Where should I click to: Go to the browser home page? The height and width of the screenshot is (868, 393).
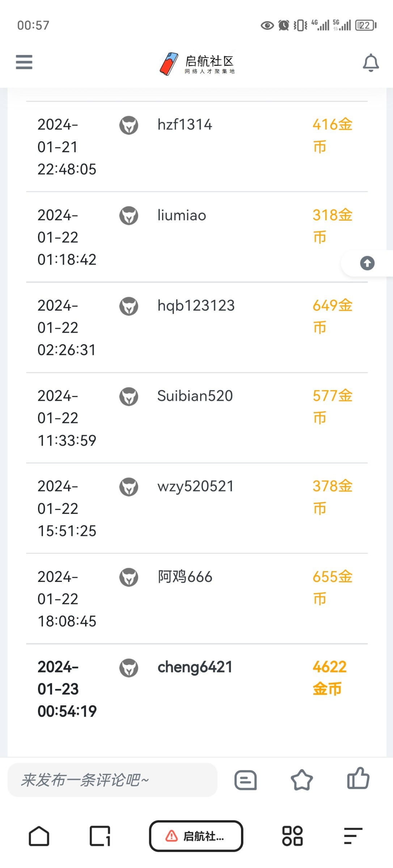click(x=39, y=836)
